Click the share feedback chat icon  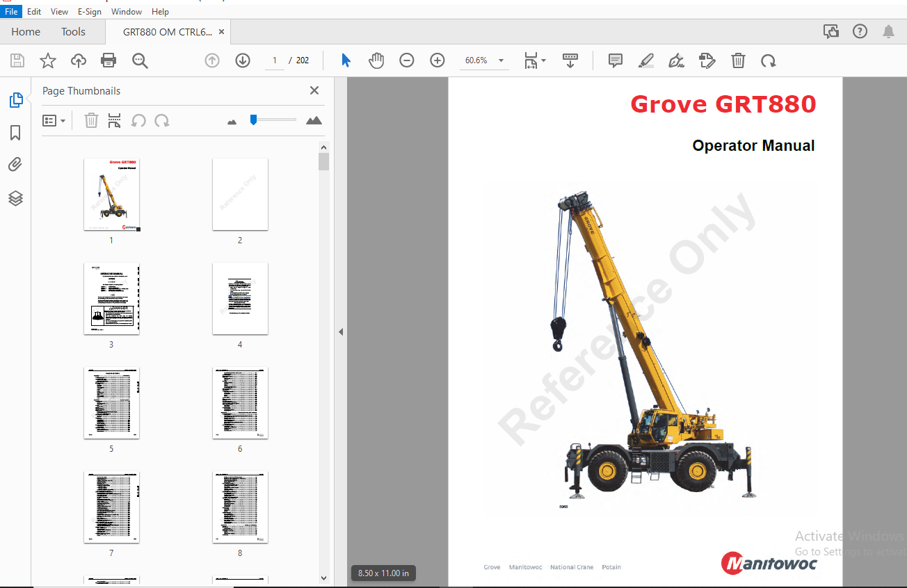(x=830, y=31)
